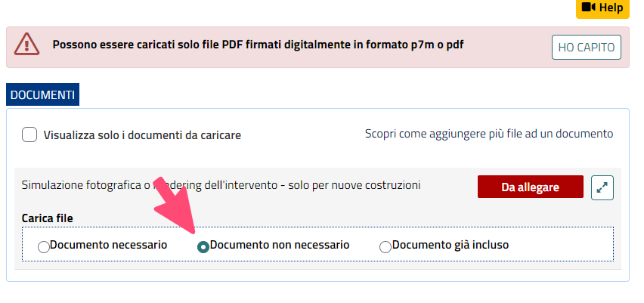Select the Documento già incluso radio circle
Screen dimensions: 644x303
[385, 247]
